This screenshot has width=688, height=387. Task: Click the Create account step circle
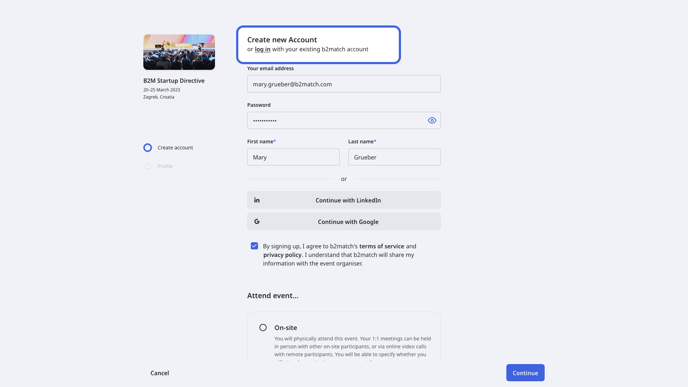tap(147, 147)
